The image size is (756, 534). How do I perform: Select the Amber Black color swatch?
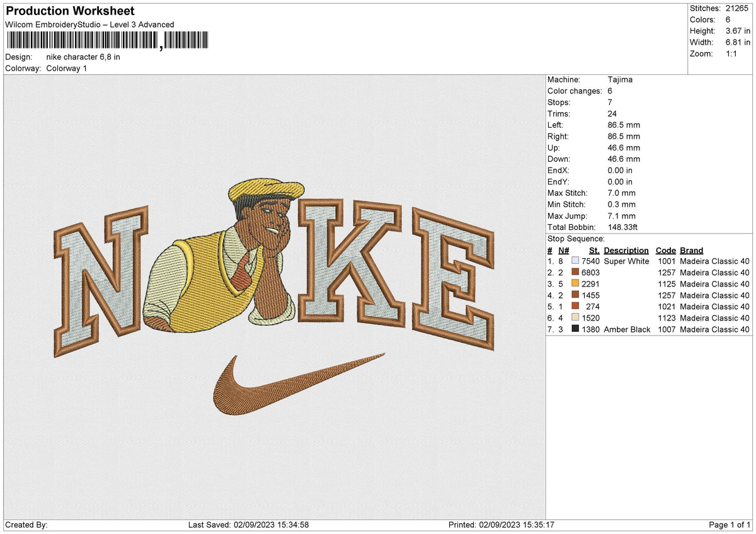(575, 329)
